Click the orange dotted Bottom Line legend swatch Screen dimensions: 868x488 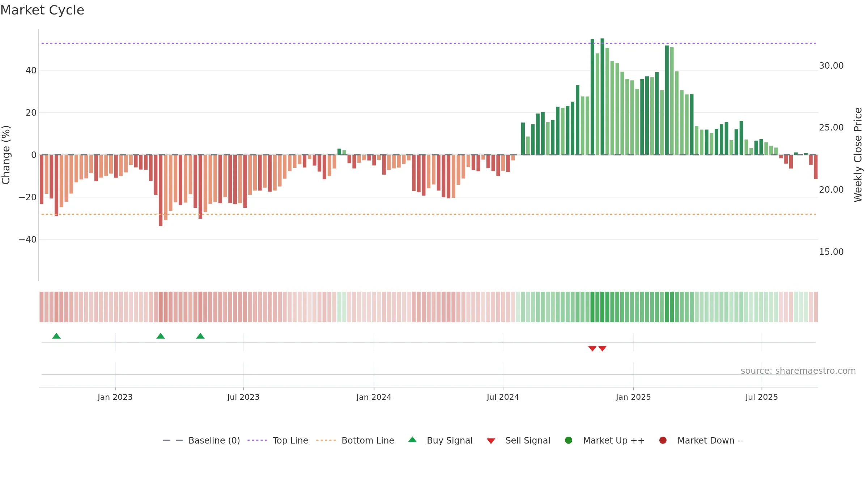[326, 440]
